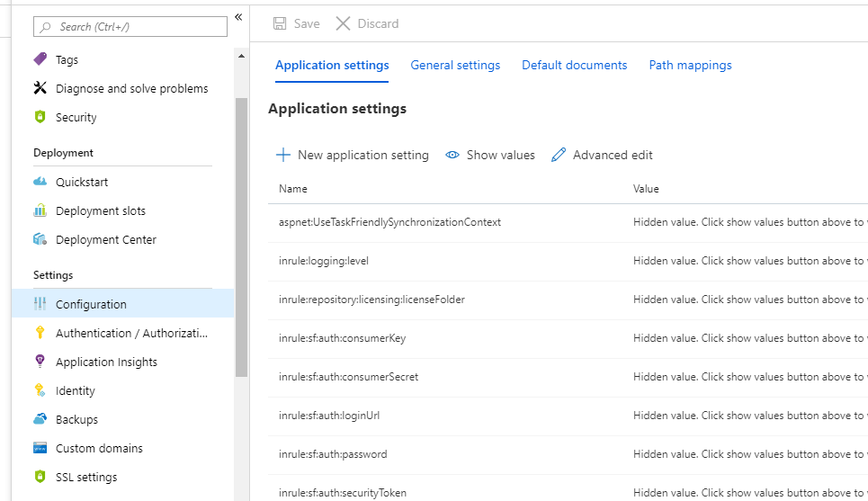Click the Quickstart cloud icon

pyautogui.click(x=40, y=181)
